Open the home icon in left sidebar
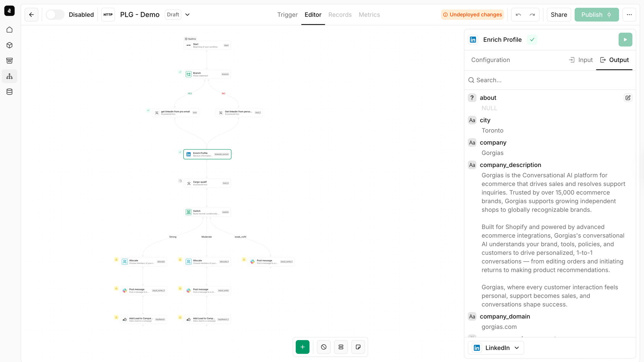The image size is (644, 362). (x=9, y=30)
